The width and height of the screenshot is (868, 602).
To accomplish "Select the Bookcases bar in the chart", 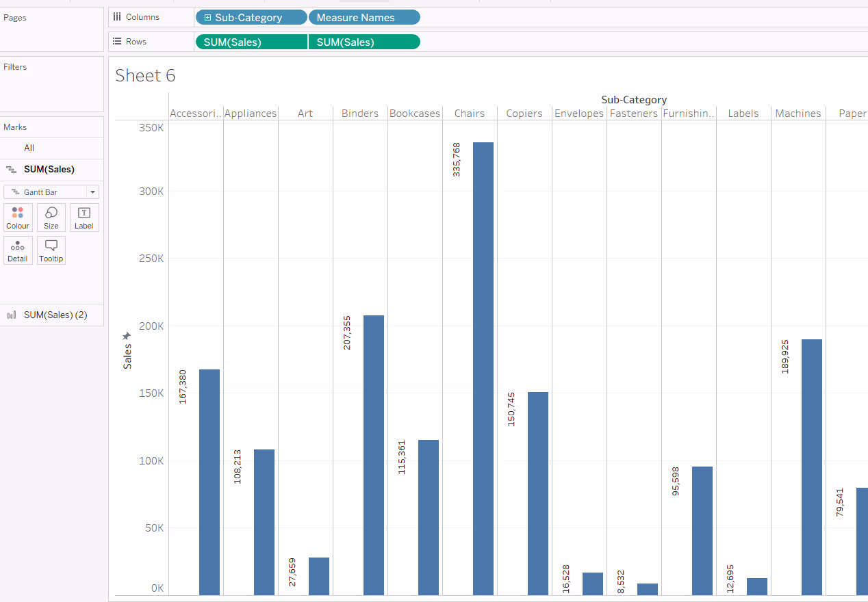I will [x=429, y=517].
